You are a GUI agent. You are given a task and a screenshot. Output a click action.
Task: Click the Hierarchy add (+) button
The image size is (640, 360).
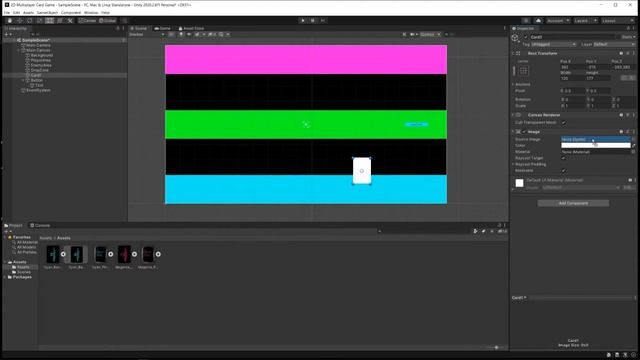7,34
